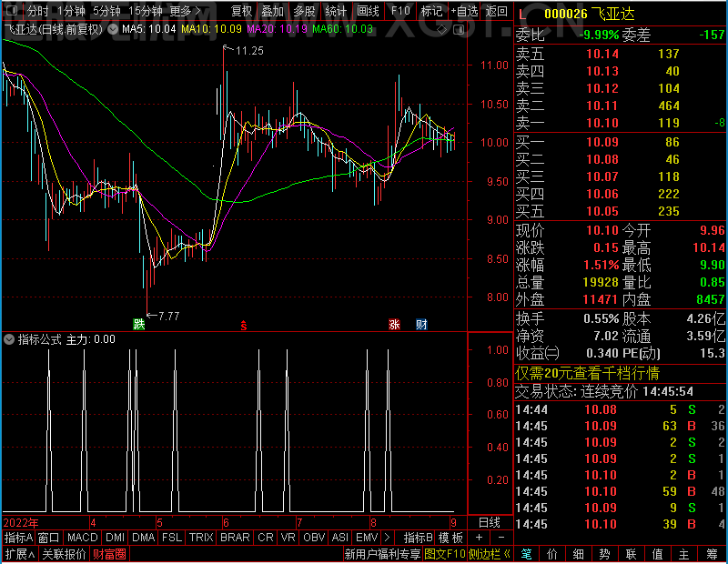
Task: Click the L icon beside stock code 000026
Action: click(522, 15)
